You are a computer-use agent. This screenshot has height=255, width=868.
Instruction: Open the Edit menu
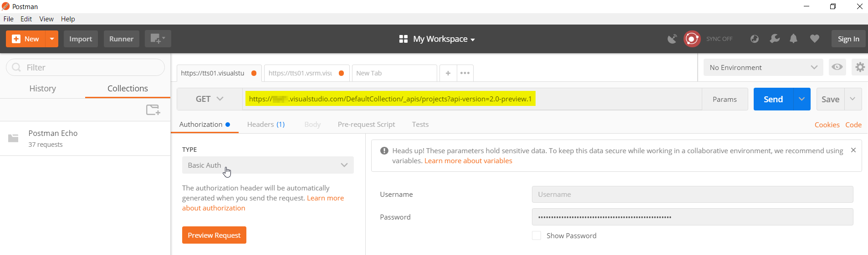pos(26,19)
